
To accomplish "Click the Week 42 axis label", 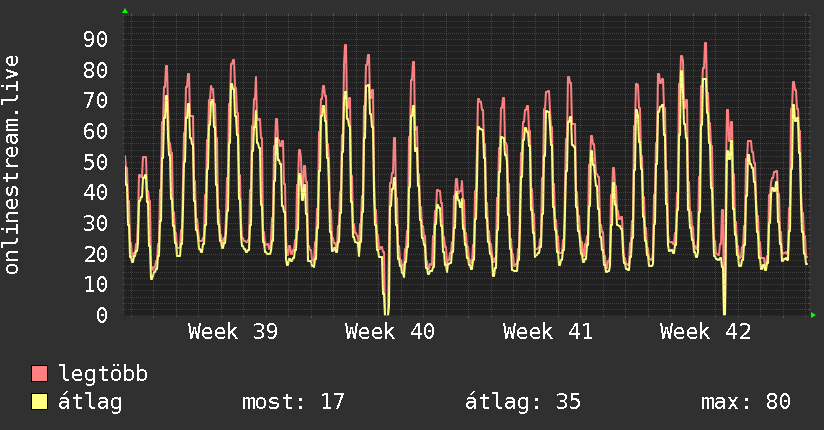I will (705, 332).
